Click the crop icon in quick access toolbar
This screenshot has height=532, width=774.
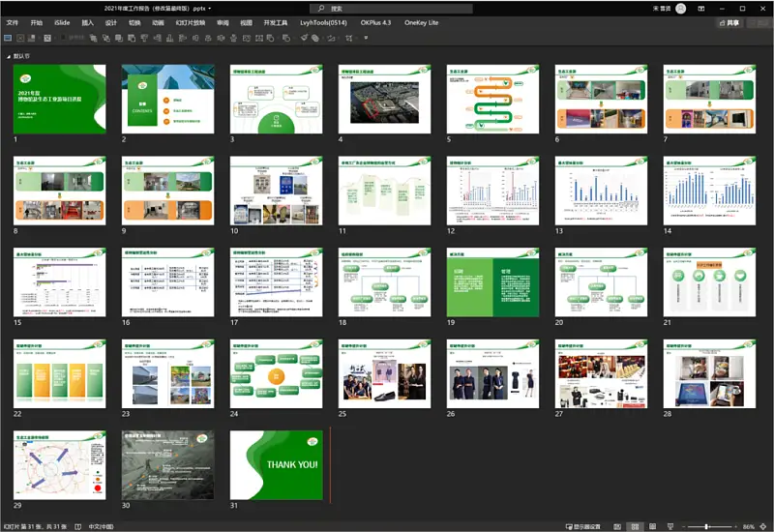point(349,38)
